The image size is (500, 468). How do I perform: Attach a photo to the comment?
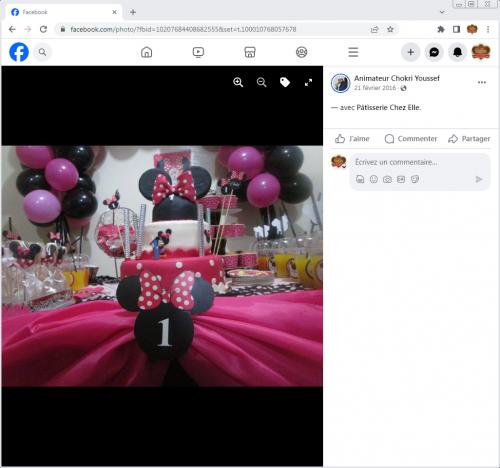(x=387, y=179)
